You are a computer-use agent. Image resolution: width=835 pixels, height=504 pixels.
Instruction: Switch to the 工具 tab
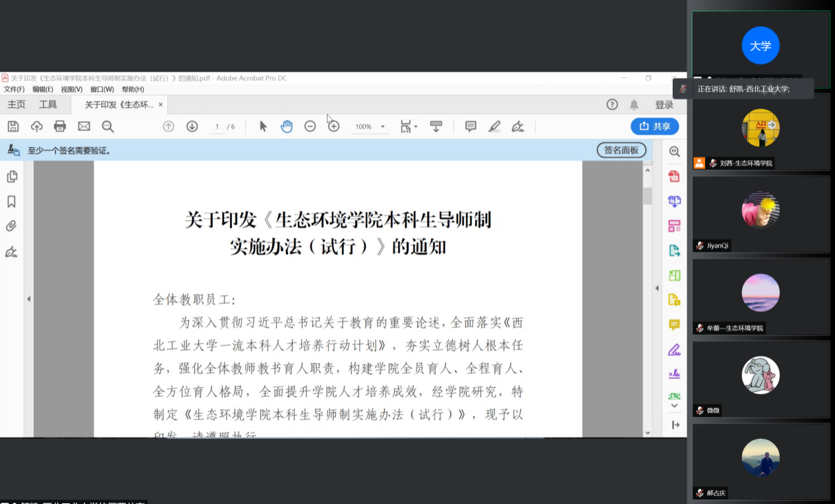(x=48, y=105)
